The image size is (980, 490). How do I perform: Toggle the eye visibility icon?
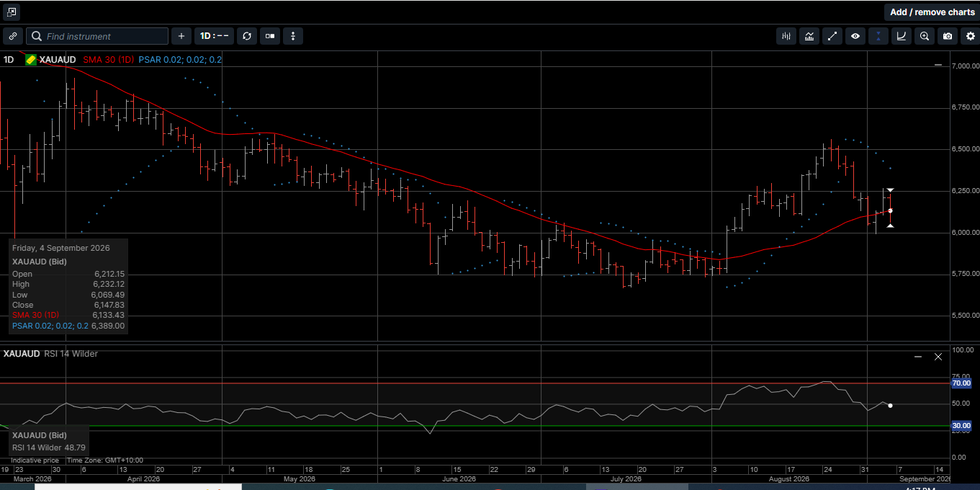pyautogui.click(x=855, y=36)
